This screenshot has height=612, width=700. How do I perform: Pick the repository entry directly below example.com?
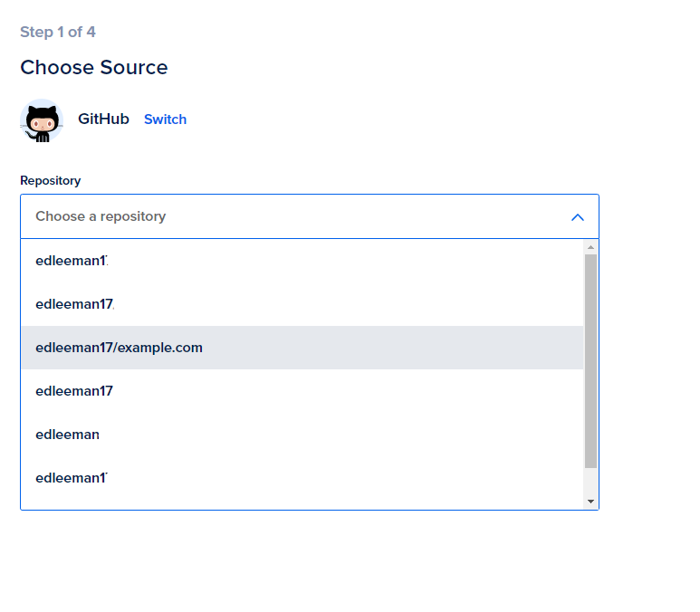[74, 391]
